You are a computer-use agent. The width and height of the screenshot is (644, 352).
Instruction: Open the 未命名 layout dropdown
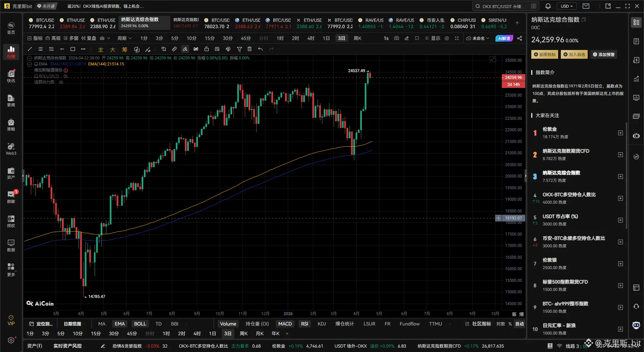click(x=478, y=38)
